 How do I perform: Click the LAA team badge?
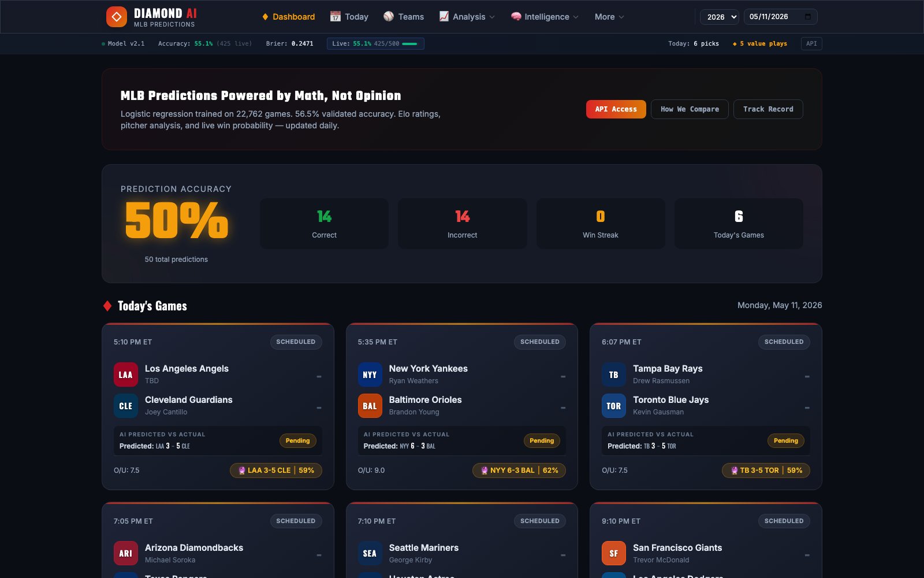tap(126, 375)
